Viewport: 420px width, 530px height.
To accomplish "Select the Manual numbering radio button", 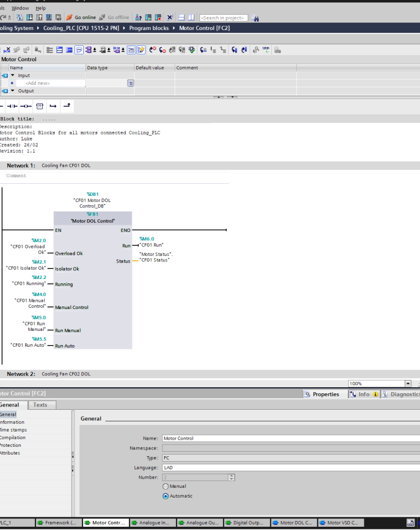I will [166, 487].
